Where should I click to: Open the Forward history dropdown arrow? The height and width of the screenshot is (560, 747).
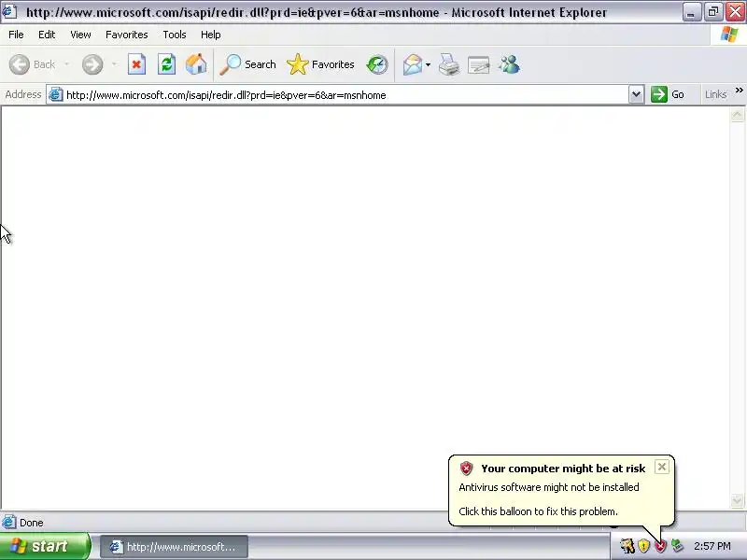click(x=114, y=64)
